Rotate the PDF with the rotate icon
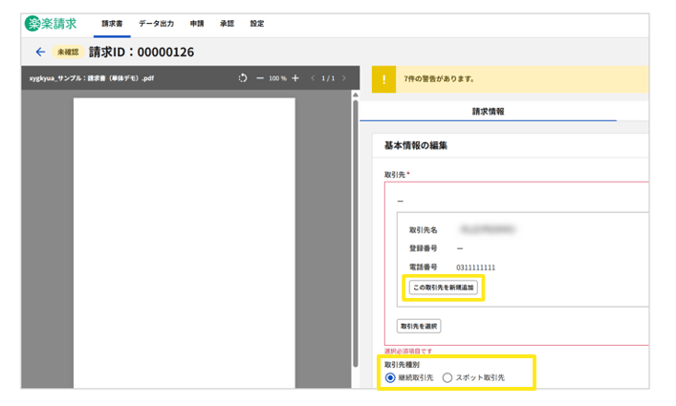676x406 pixels. click(243, 78)
